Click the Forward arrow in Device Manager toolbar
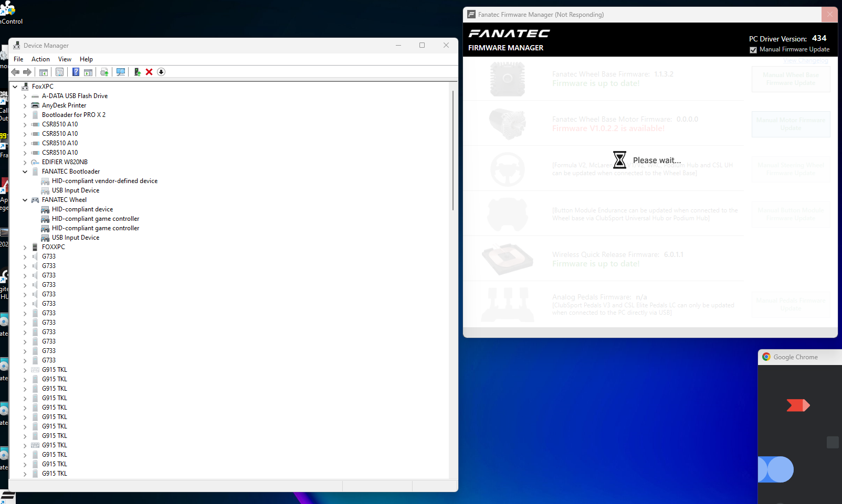842x504 pixels. coord(27,72)
